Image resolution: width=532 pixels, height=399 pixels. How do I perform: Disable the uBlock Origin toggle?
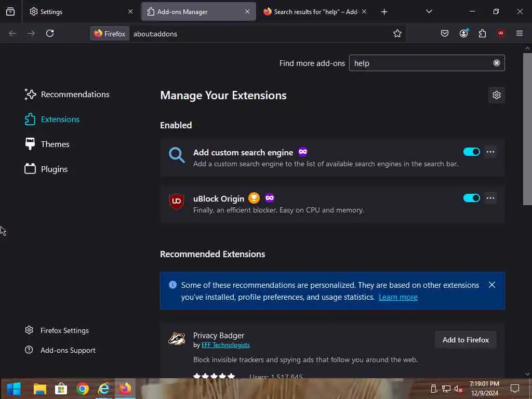pyautogui.click(x=472, y=198)
